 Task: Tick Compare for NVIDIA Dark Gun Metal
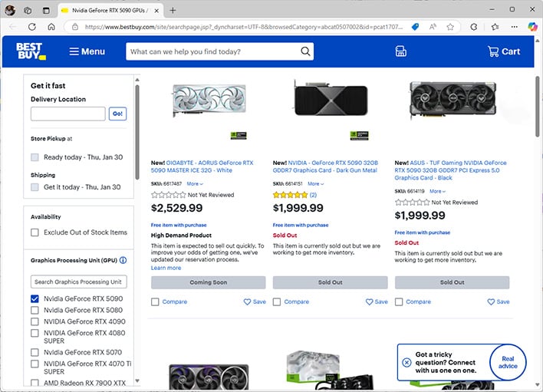tap(277, 302)
